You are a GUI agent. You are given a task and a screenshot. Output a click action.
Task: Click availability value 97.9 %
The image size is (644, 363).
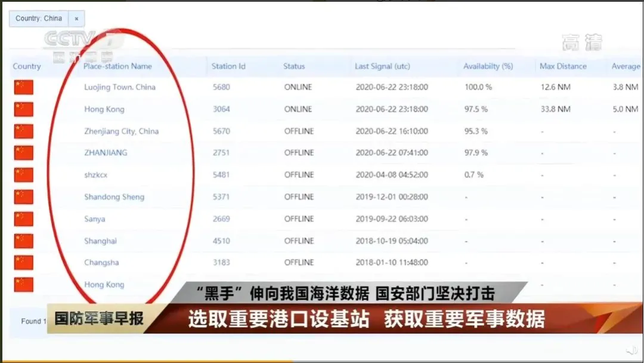click(476, 152)
